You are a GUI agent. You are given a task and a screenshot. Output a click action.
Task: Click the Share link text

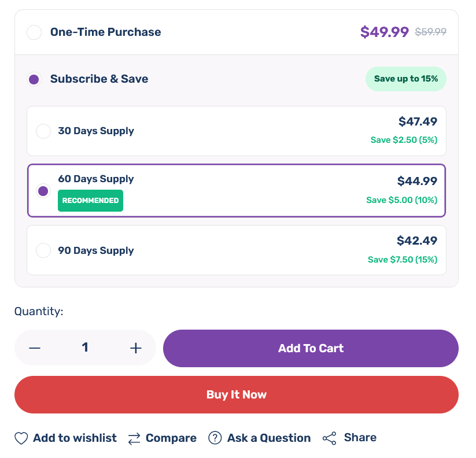360,437
